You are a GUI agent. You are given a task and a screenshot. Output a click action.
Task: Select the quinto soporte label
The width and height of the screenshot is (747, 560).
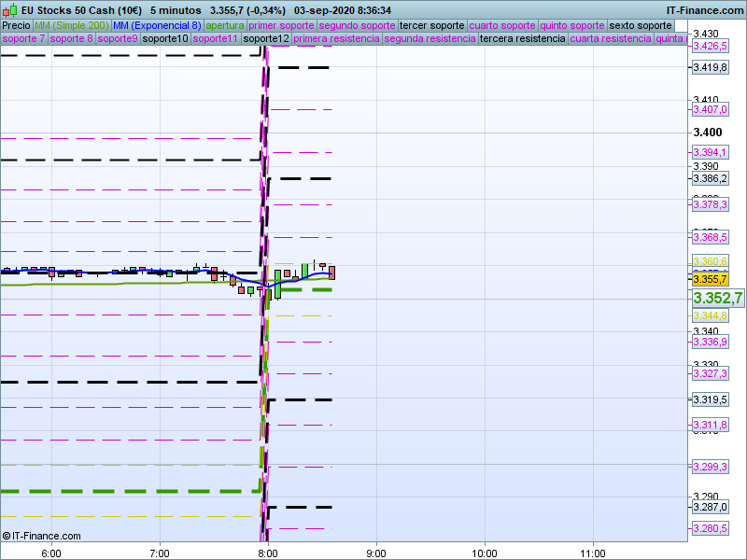point(572,26)
